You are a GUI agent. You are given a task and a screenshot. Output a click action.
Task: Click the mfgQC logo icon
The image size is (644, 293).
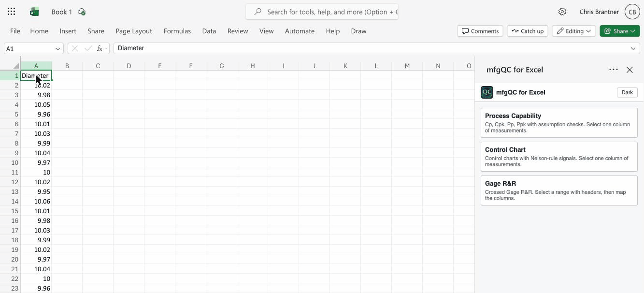click(487, 92)
